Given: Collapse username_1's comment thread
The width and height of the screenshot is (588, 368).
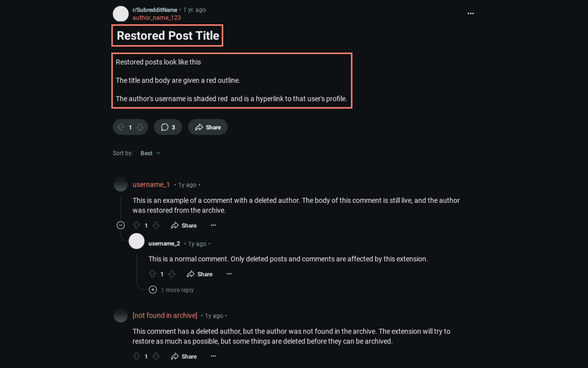Looking at the screenshot, I should point(121,225).
